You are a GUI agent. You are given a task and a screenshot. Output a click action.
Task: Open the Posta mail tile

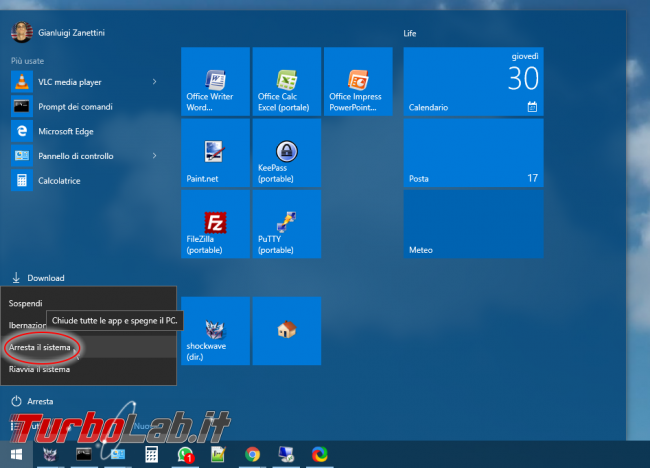click(x=473, y=153)
